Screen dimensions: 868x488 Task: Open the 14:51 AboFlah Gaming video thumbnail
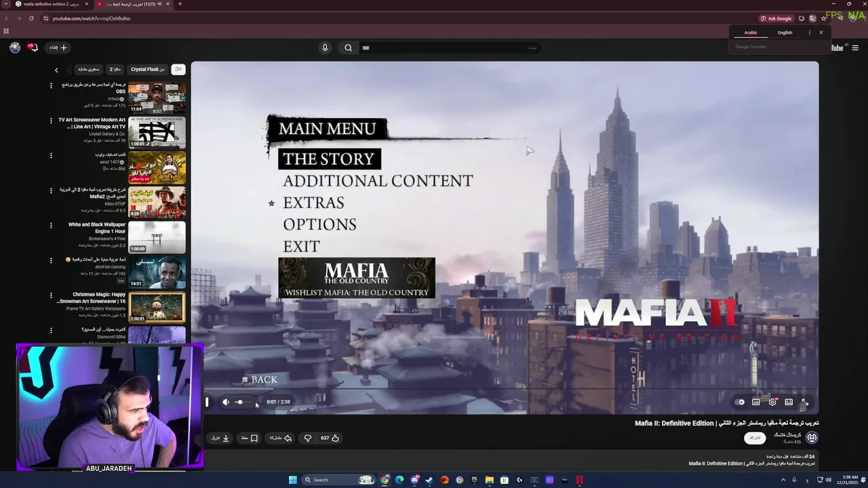click(157, 272)
